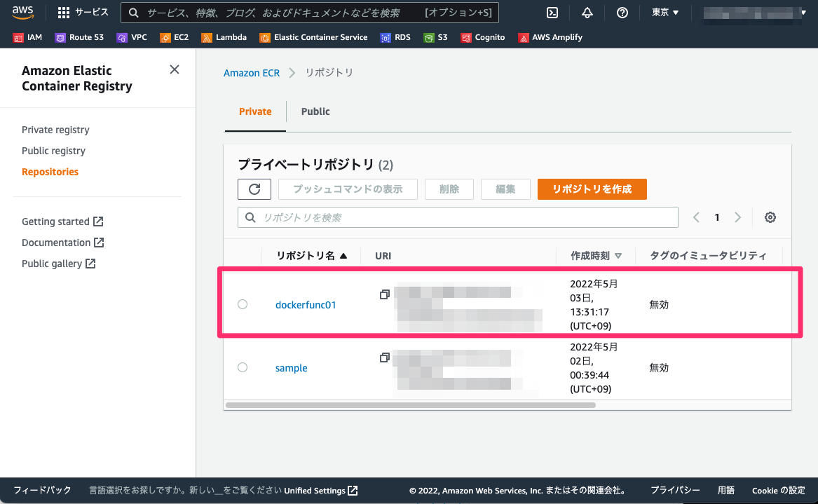The height and width of the screenshot is (504, 818).
Task: Open the 東京 region dropdown
Action: pos(665,13)
